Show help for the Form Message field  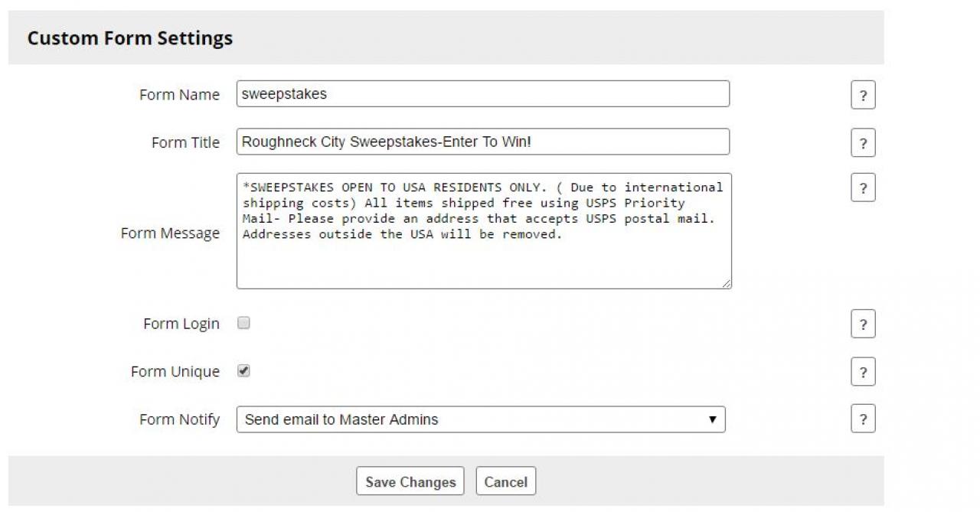click(863, 188)
